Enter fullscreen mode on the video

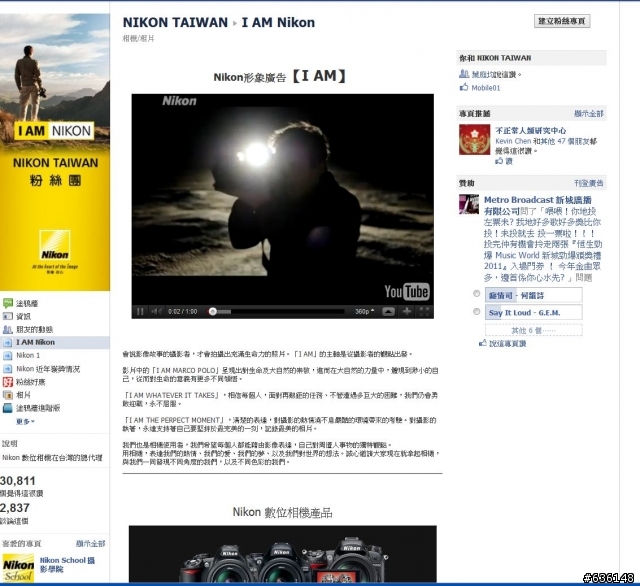(424, 311)
